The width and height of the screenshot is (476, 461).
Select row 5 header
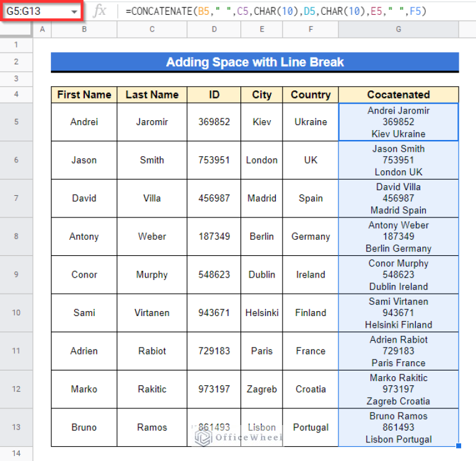17,122
